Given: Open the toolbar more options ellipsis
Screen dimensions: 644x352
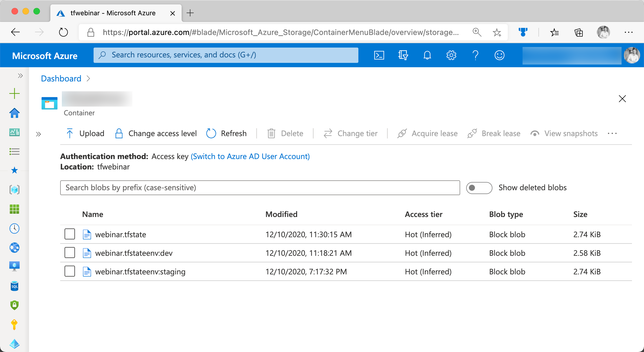Looking at the screenshot, I should coord(612,133).
